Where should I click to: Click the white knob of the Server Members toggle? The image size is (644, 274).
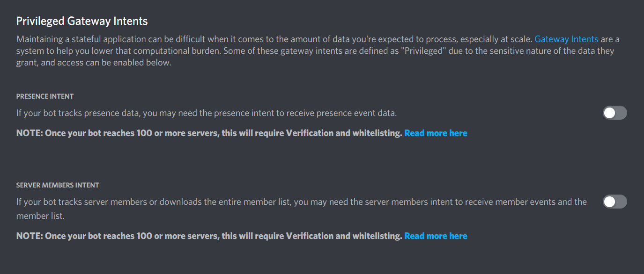(609, 202)
